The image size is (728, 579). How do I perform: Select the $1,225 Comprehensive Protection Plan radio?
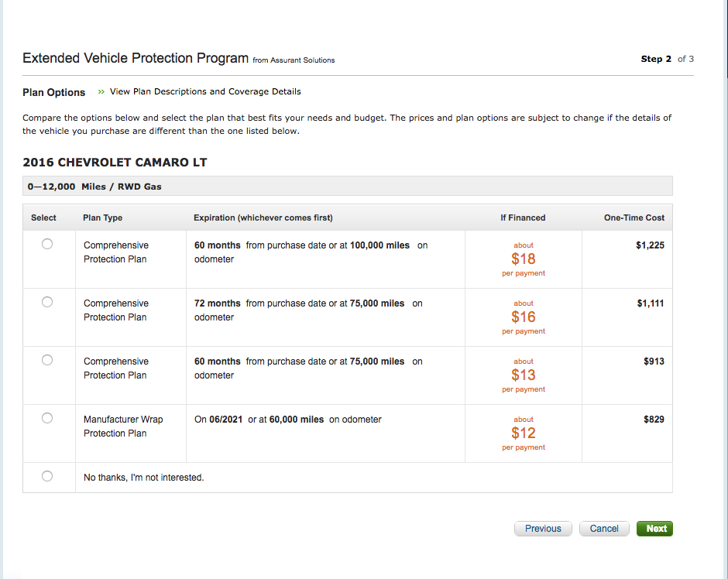tap(47, 244)
